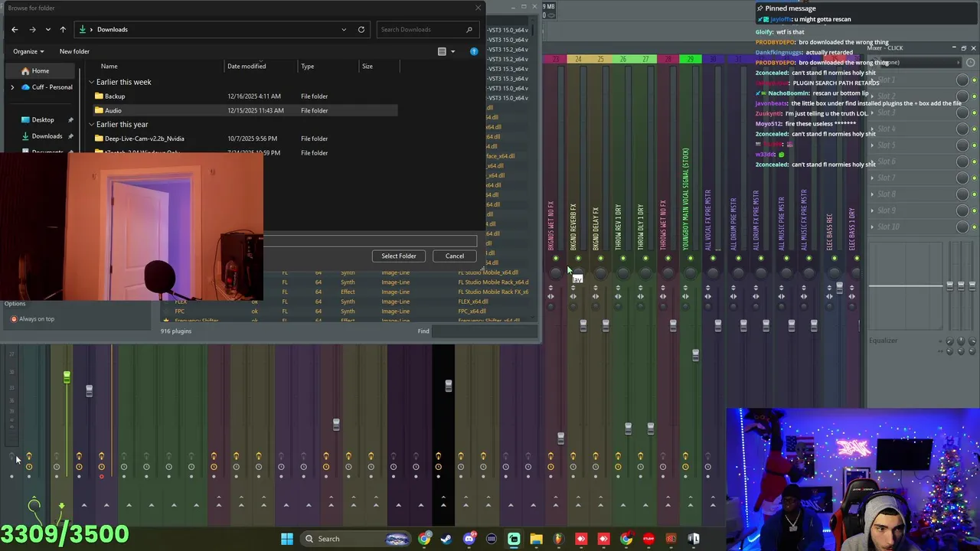Image resolution: width=980 pixels, height=551 pixels.
Task: Go up one folder level
Action: point(63,29)
